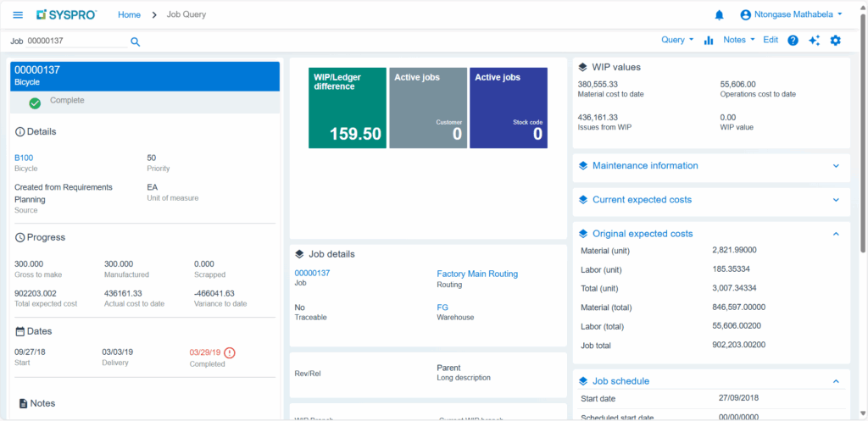Click the Job details layers icon
This screenshot has width=868, height=421.
click(x=299, y=254)
